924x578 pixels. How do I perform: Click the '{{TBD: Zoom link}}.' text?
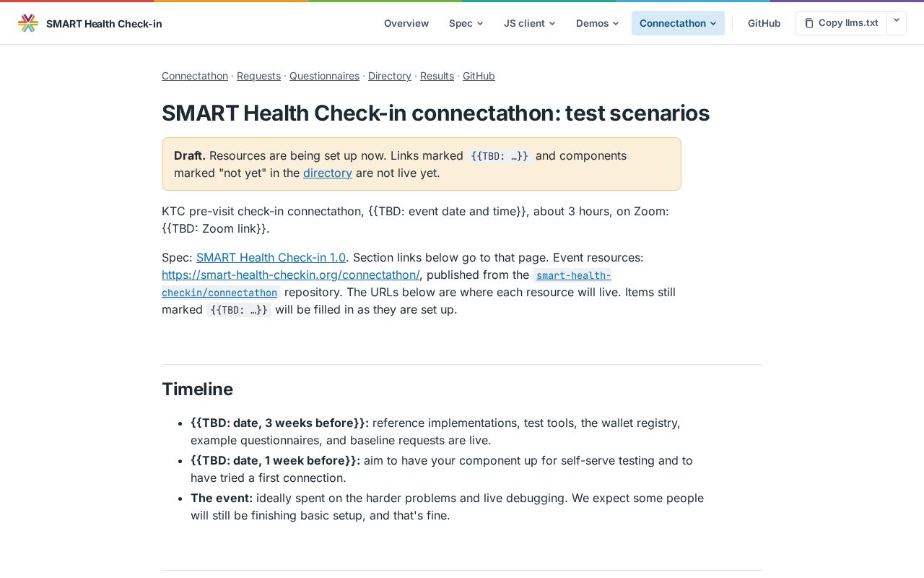tap(216, 228)
